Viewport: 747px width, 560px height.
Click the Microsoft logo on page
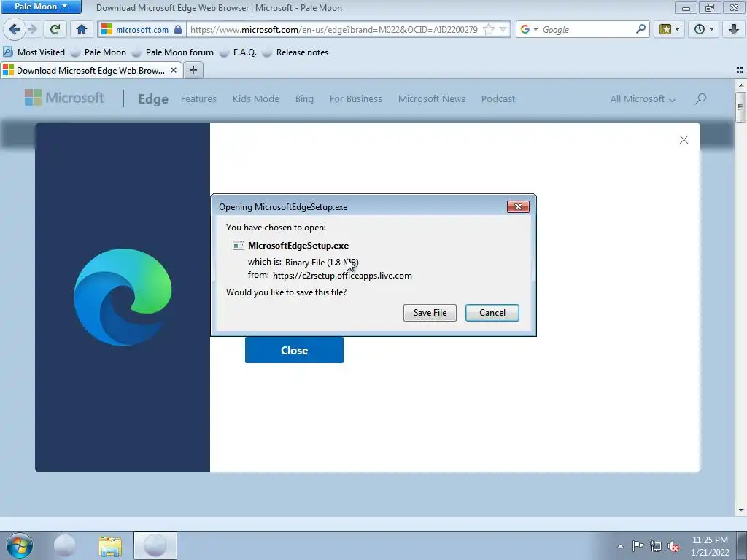pos(64,98)
